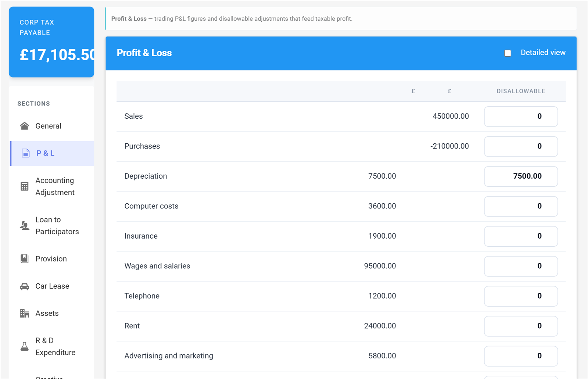Click the Profit & Loss description banner text

[x=232, y=19]
